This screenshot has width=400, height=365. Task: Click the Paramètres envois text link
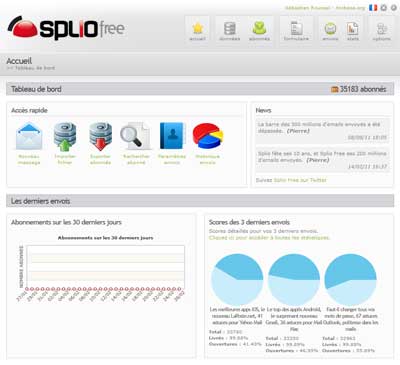click(172, 159)
